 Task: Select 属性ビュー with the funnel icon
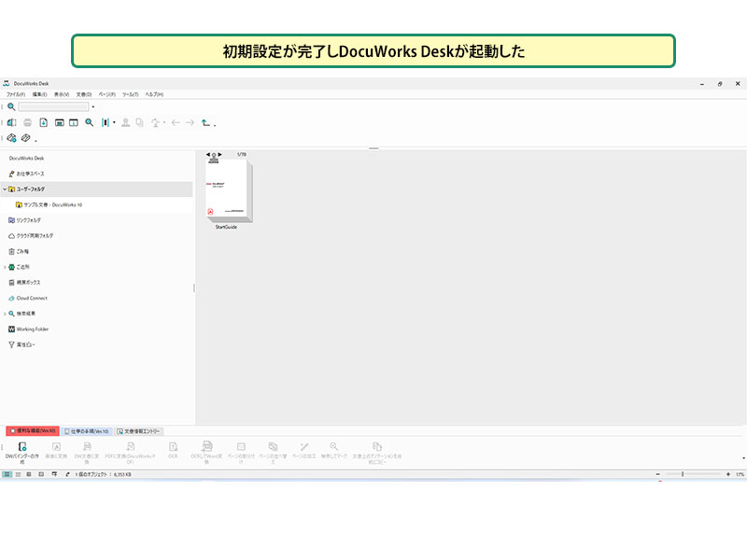[x=21, y=344]
